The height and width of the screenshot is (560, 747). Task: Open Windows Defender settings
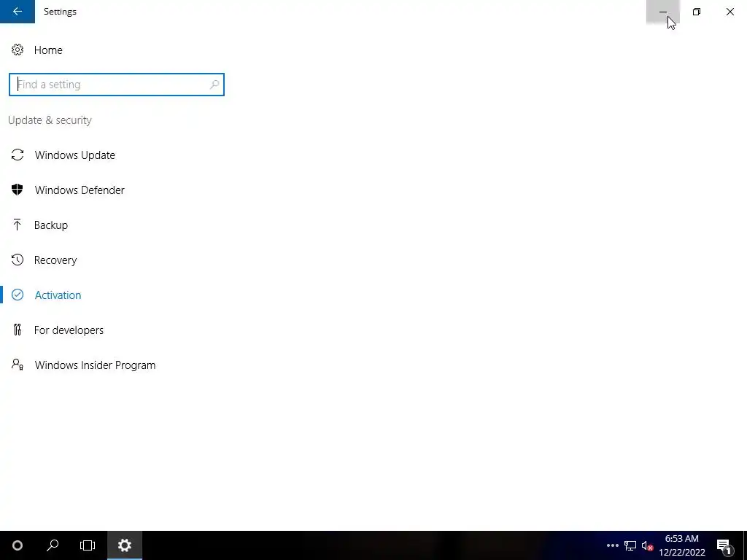(x=80, y=190)
